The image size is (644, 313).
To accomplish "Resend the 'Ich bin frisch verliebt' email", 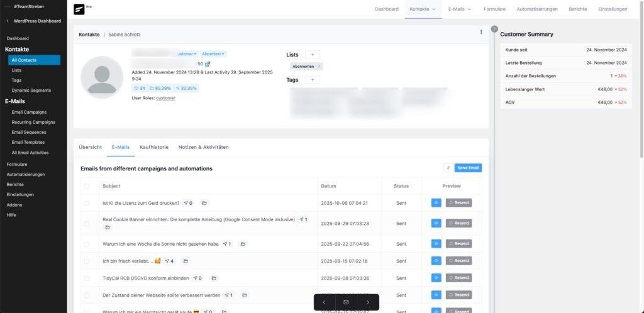I will pyautogui.click(x=458, y=261).
